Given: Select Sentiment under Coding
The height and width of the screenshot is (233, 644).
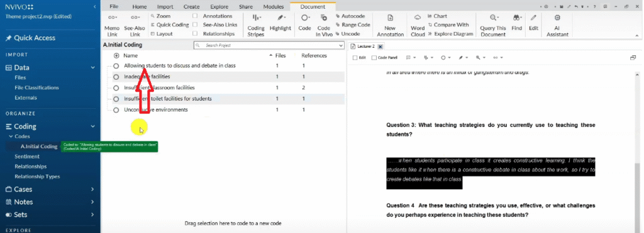Looking at the screenshot, I should click(x=27, y=156).
